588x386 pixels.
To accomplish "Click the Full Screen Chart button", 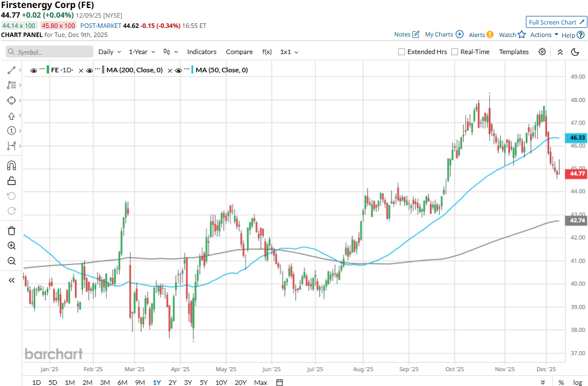I will point(556,22).
